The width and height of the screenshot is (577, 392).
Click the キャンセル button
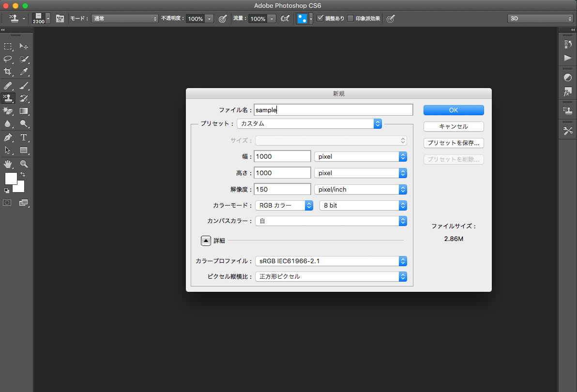pyautogui.click(x=454, y=126)
